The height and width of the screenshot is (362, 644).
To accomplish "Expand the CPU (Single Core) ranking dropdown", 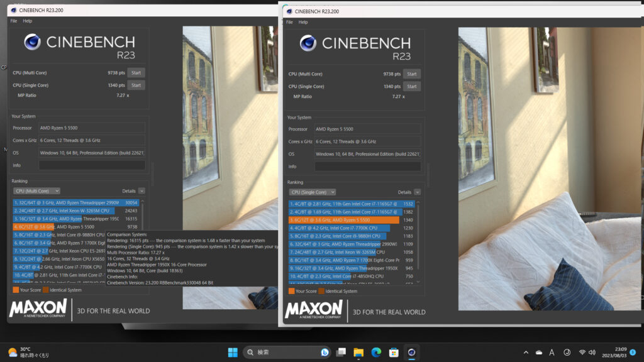I will pyautogui.click(x=313, y=192).
